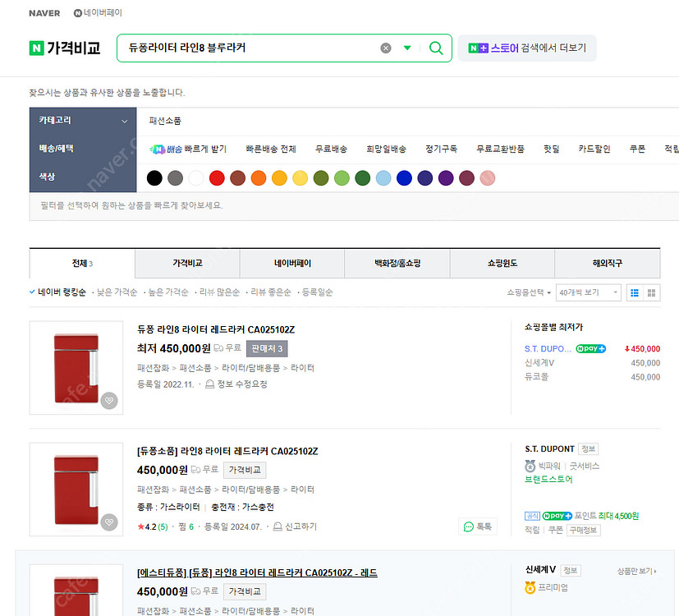Image resolution: width=679 pixels, height=616 pixels.
Task: Filter by 쿠폰
Action: (637, 149)
